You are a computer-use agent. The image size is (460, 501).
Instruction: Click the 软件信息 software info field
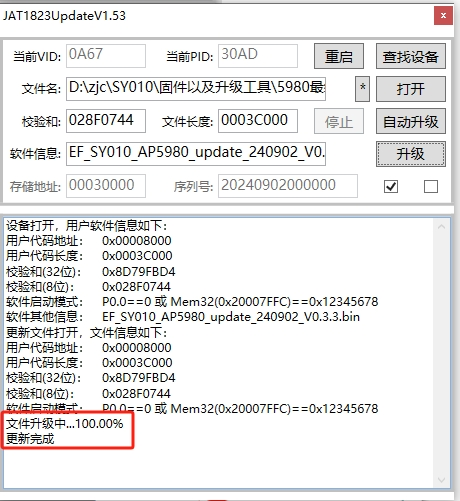tap(196, 154)
